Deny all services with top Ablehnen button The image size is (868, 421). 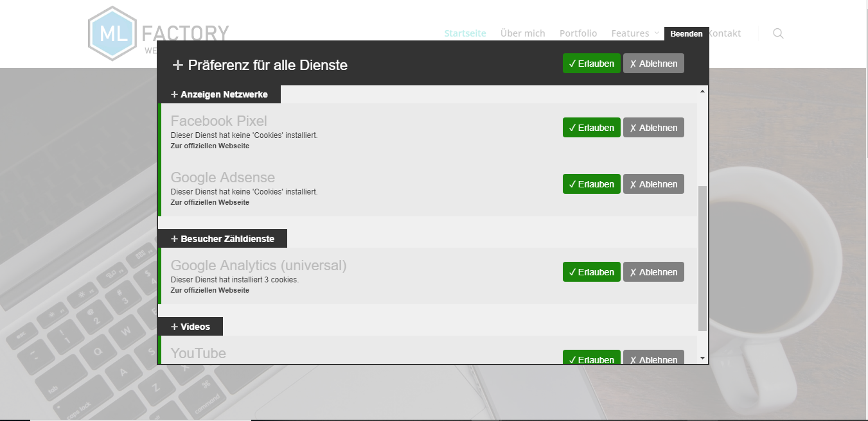tap(653, 64)
